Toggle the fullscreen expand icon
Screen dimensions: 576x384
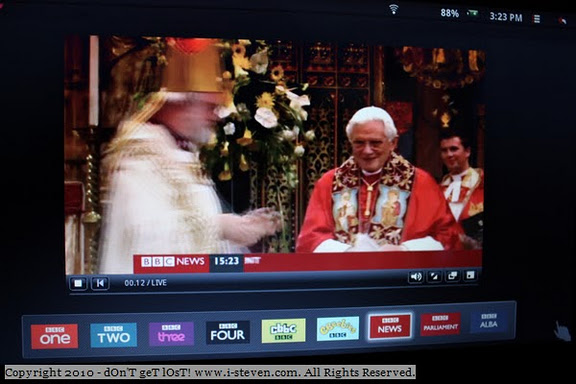click(434, 276)
